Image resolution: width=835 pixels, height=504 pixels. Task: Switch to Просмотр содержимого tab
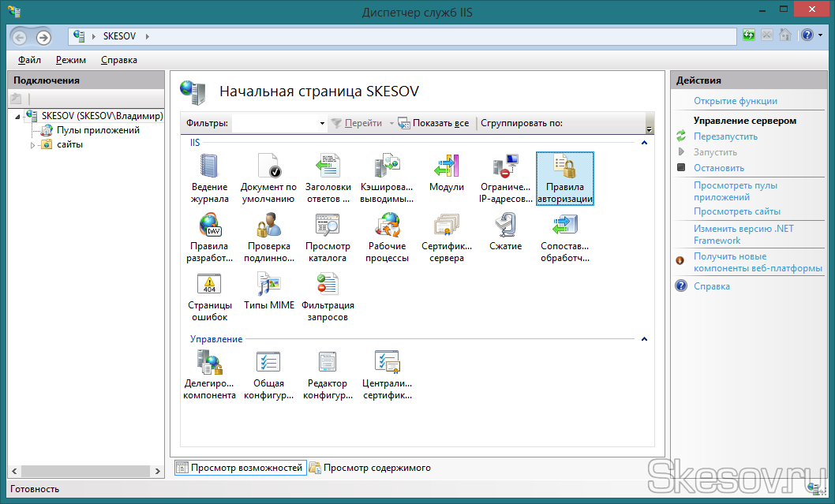376,468
